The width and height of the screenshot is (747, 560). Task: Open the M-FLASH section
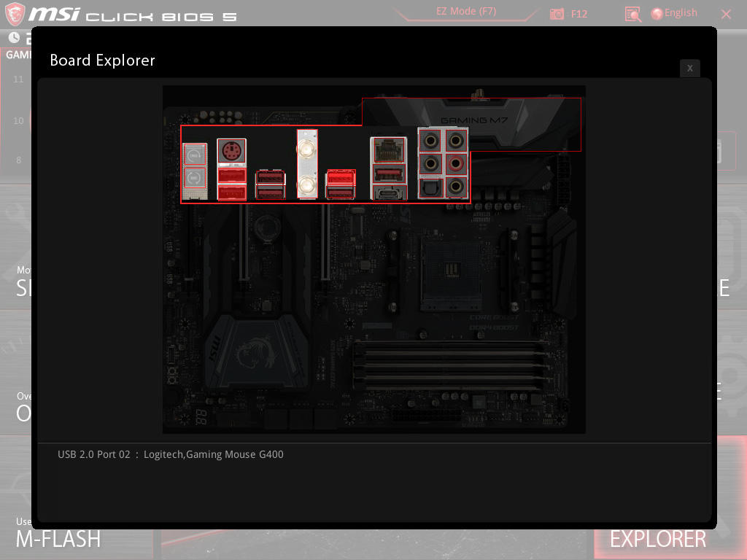click(x=58, y=539)
